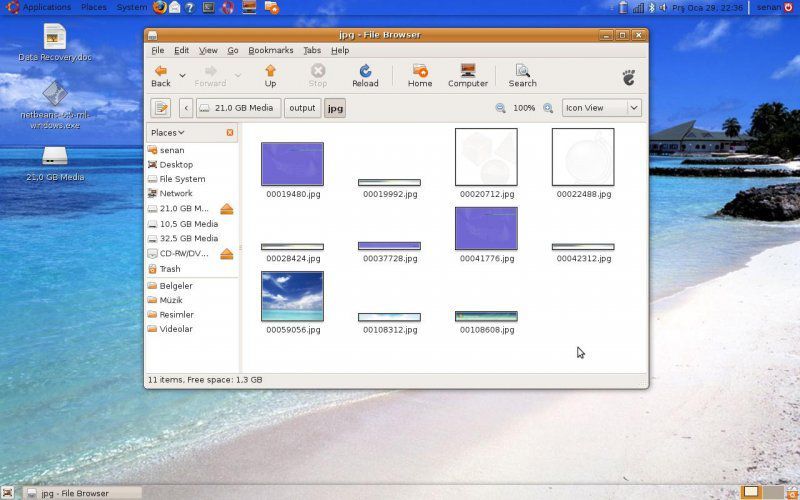Go to the Home folder
The width and height of the screenshot is (800, 500).
(420, 75)
